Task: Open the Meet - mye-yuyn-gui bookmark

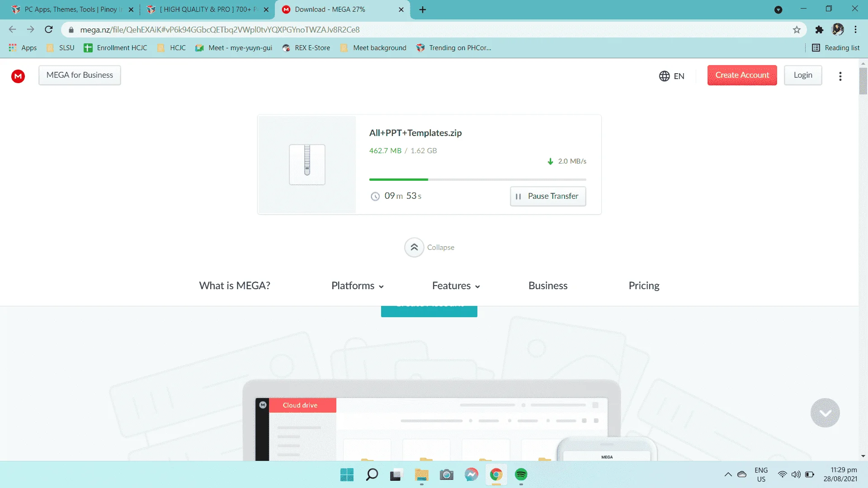Action: click(234, 48)
